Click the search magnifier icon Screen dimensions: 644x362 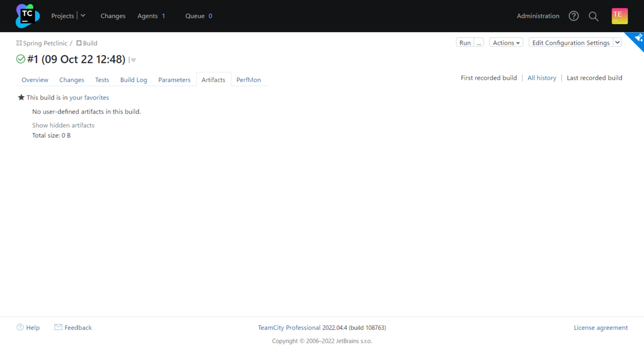[594, 16]
